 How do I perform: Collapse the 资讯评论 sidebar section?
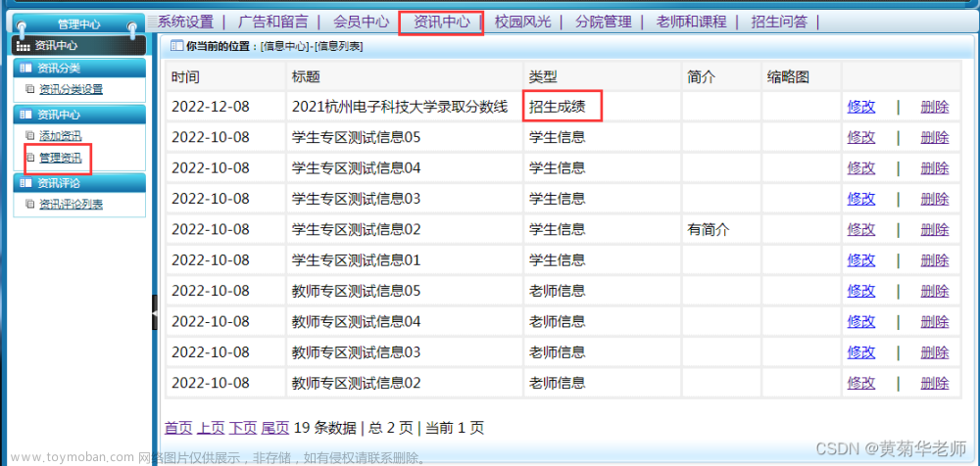coord(79,183)
